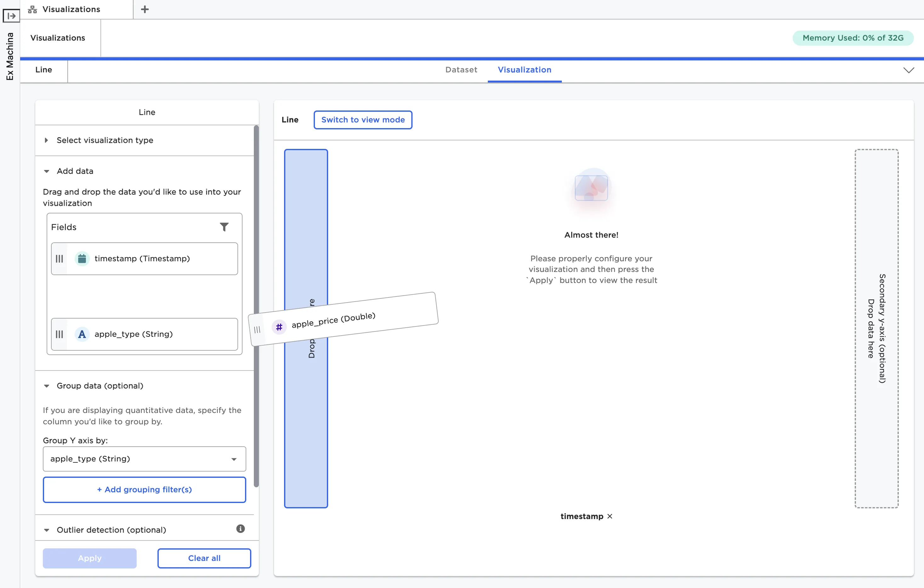Click the calendar icon on timestamp field
The image size is (924, 588).
(x=82, y=259)
